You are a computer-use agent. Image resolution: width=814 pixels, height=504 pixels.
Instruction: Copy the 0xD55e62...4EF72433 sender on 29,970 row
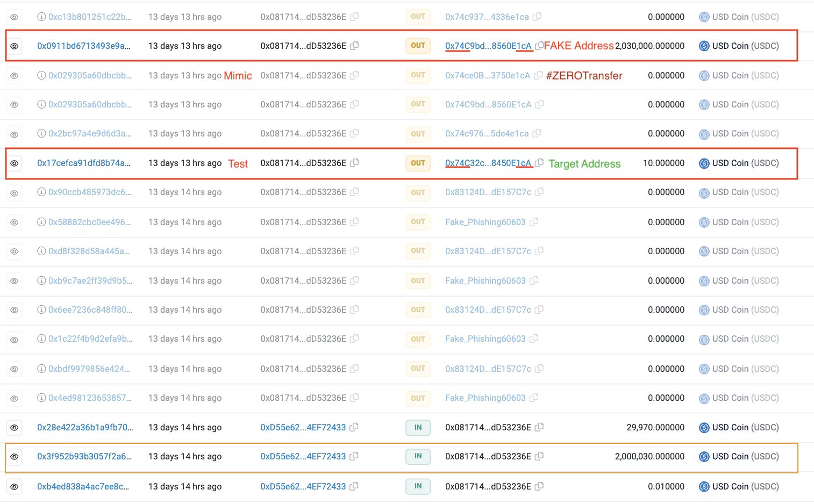(x=354, y=427)
